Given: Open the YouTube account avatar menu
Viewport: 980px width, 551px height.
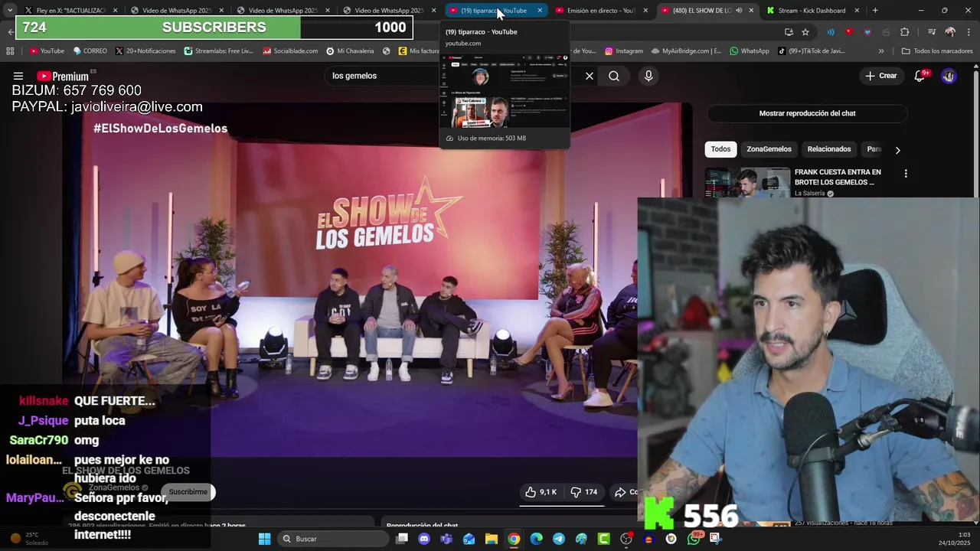Looking at the screenshot, I should [x=949, y=76].
